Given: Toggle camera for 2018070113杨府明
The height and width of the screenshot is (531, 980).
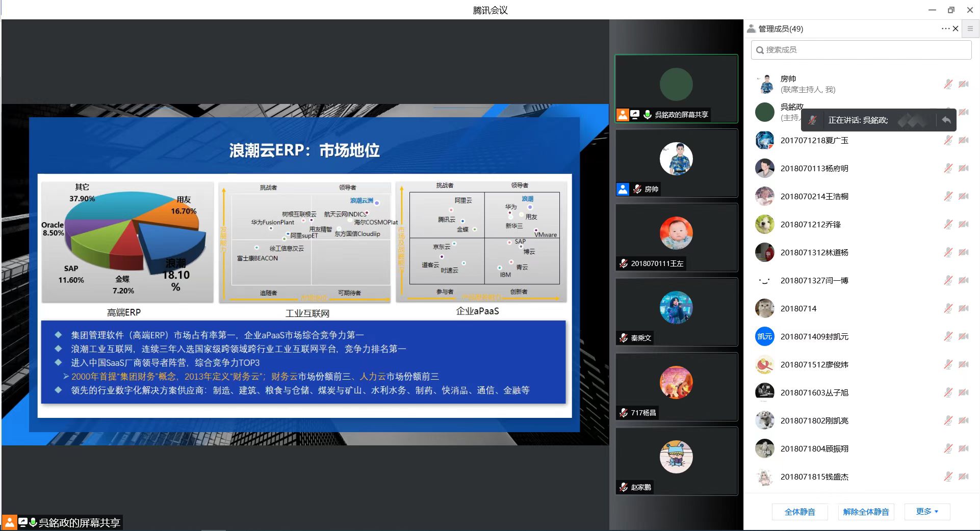Looking at the screenshot, I should tap(963, 168).
